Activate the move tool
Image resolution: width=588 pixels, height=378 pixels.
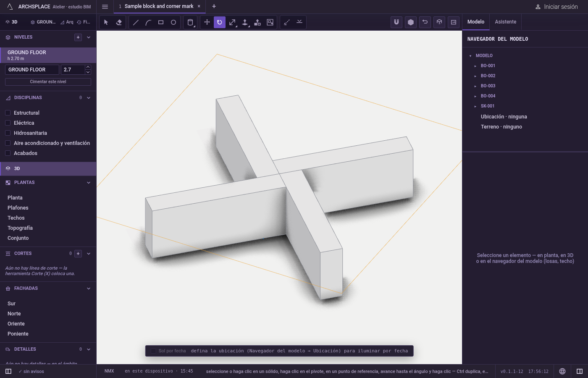pyautogui.click(x=207, y=22)
